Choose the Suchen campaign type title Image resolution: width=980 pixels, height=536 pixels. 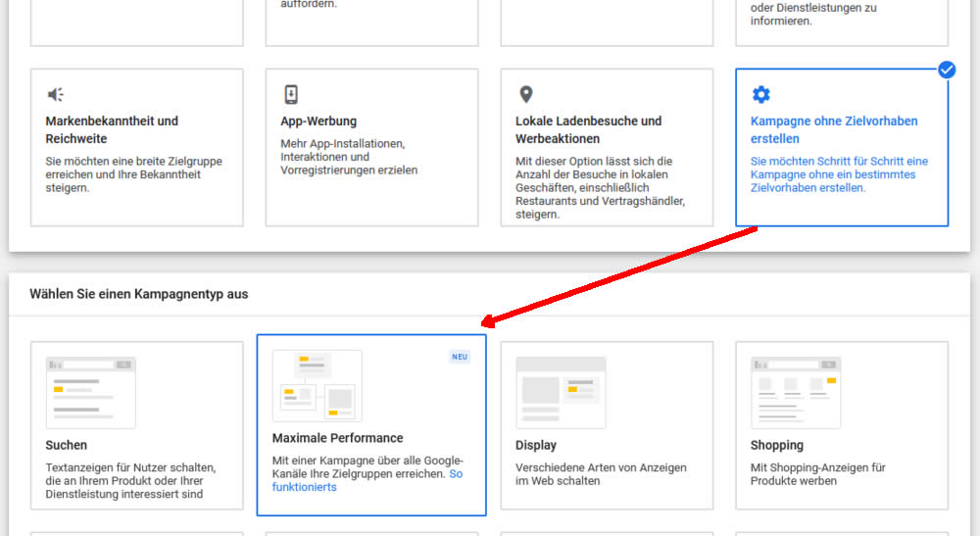[67, 446]
